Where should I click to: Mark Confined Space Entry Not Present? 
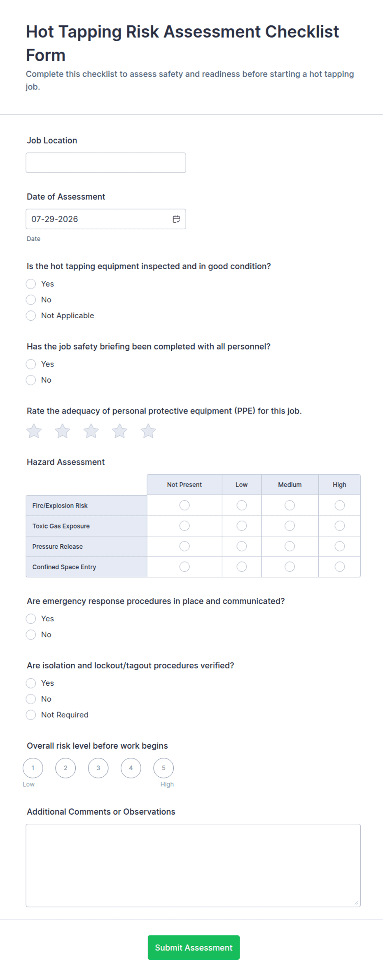[x=184, y=566]
